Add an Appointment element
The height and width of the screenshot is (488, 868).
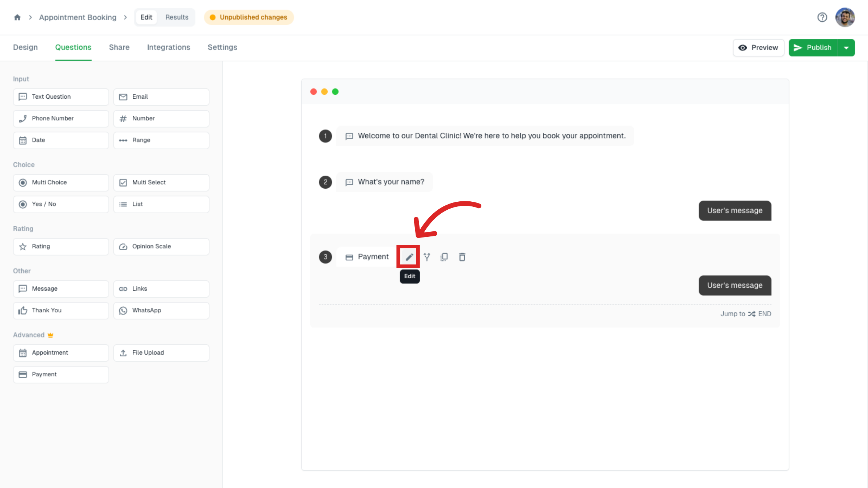61,353
